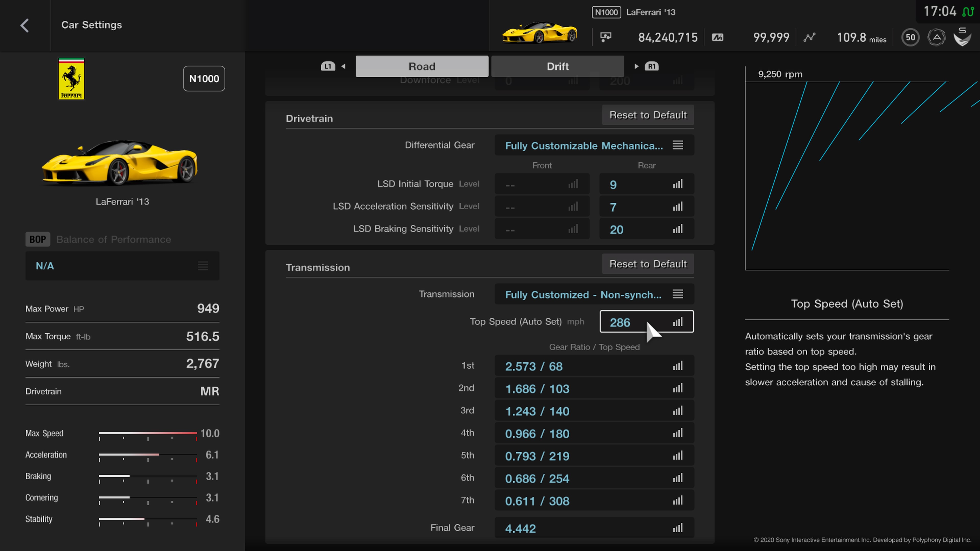Reset Transmission section to default
This screenshot has height=551, width=980.
648,264
